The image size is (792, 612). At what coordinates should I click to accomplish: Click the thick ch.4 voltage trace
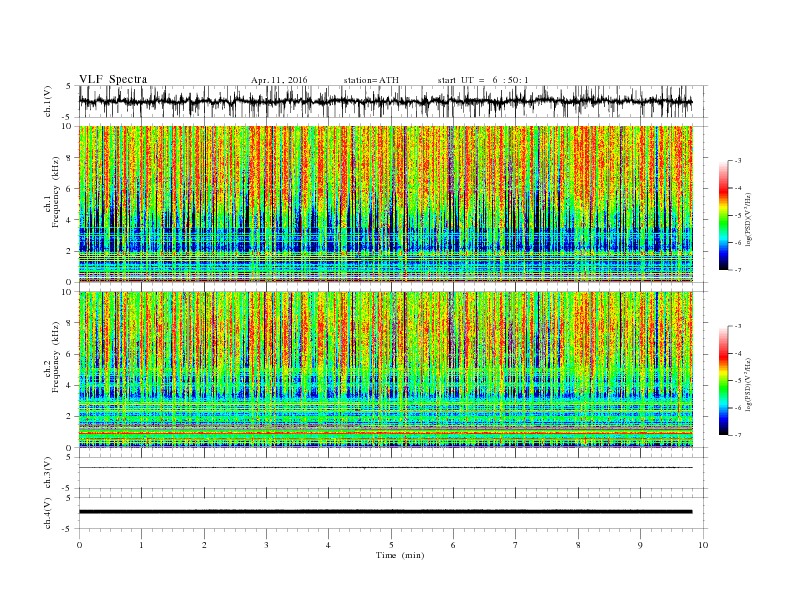(x=386, y=512)
